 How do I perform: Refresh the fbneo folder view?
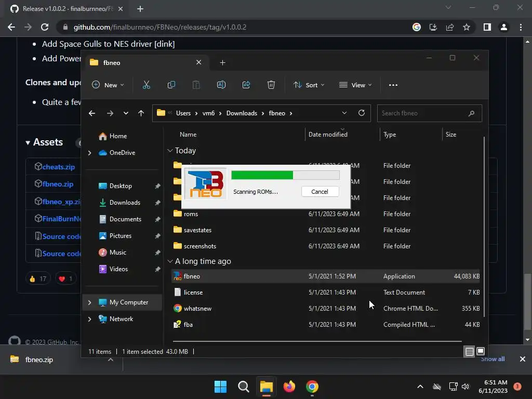pyautogui.click(x=362, y=113)
